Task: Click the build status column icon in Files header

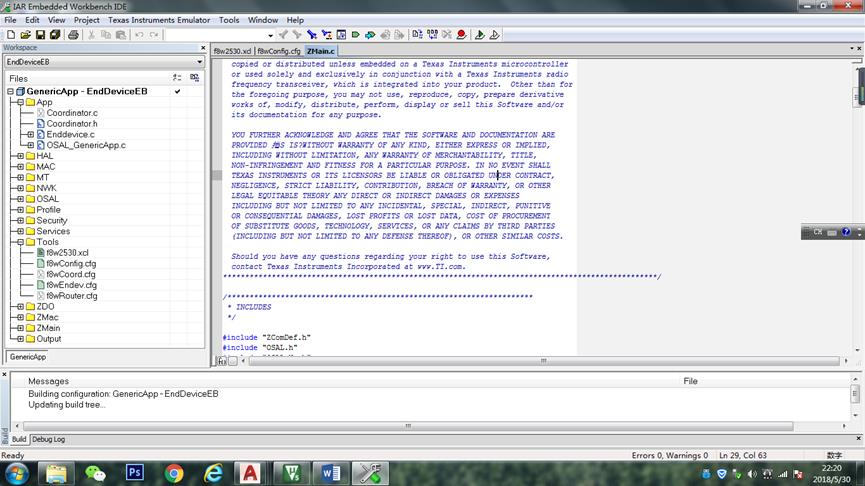Action: [177, 78]
